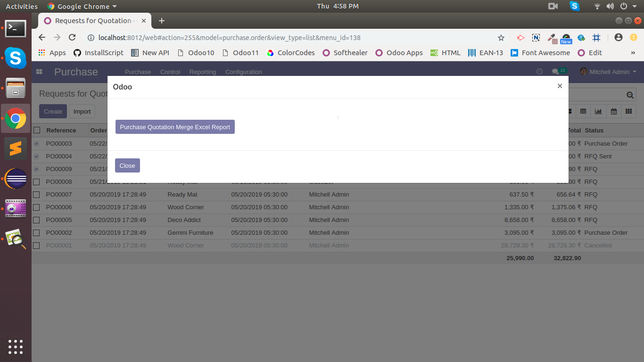Screen dimensions: 644x362
Task: Go back with the browser back arrow
Action: tap(42, 38)
